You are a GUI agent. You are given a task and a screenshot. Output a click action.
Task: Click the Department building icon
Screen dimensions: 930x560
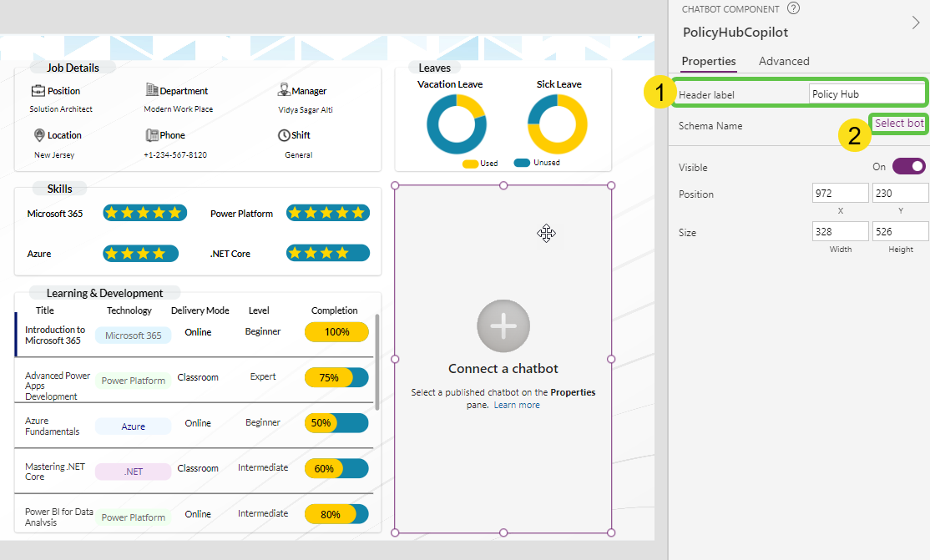pos(152,90)
